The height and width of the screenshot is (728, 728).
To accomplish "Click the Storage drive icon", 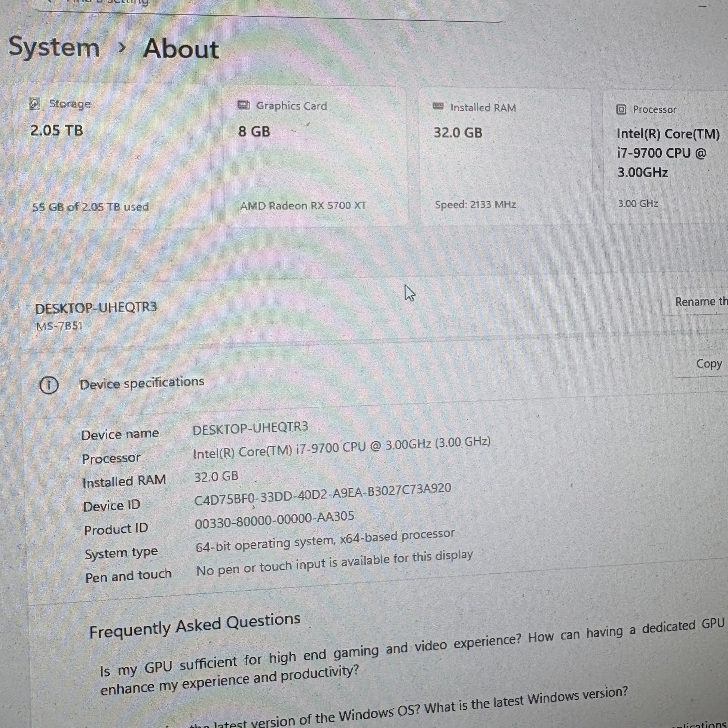I will [35, 104].
